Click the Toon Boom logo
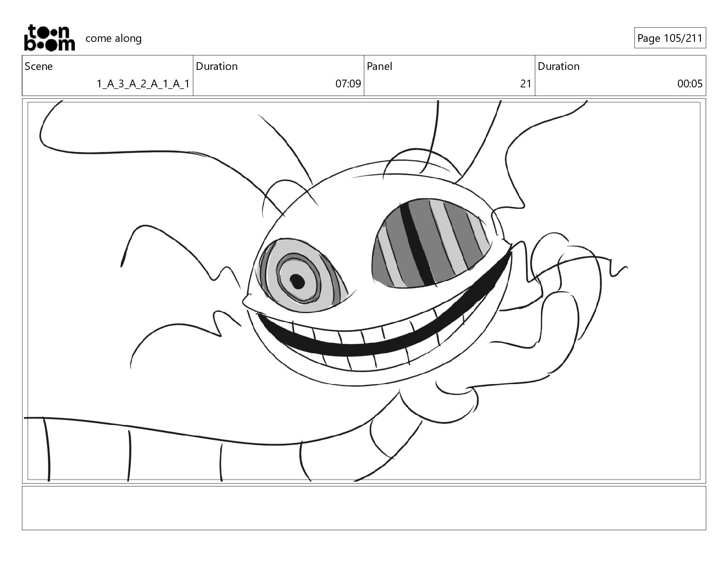728x563 pixels. [49, 38]
